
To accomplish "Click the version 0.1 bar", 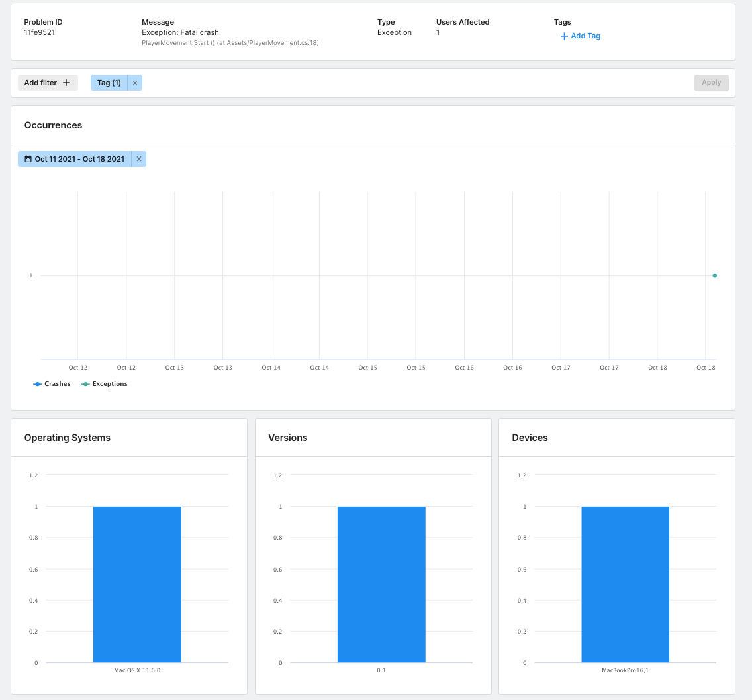I will click(381, 584).
